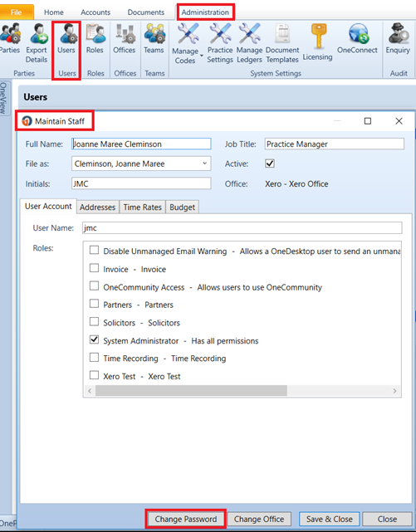416x532 pixels.
Task: Switch to the Time Rates tab
Action: click(x=143, y=207)
